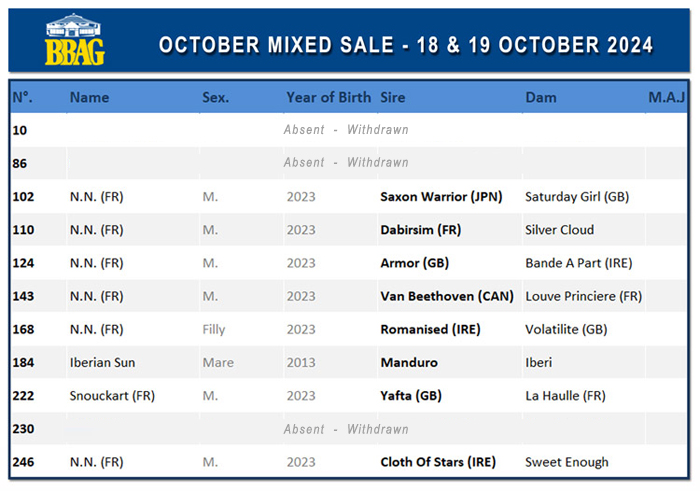700x491 pixels.
Task: Select the Name column header
Action: pyautogui.click(x=89, y=97)
